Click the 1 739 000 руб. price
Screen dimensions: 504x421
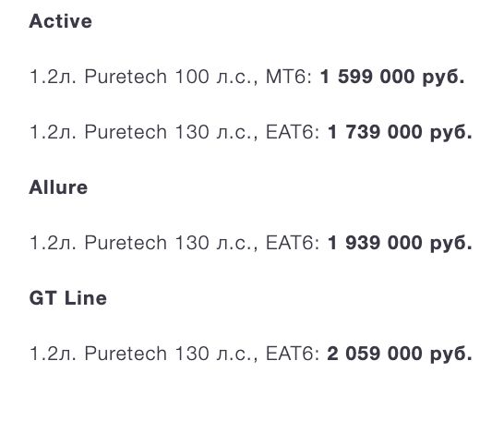(x=400, y=132)
